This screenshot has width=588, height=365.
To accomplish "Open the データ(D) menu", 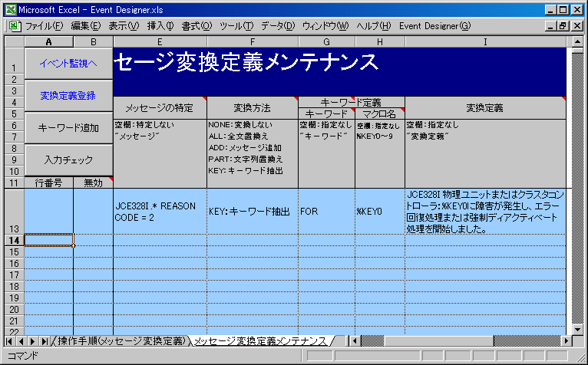I will pyautogui.click(x=277, y=26).
